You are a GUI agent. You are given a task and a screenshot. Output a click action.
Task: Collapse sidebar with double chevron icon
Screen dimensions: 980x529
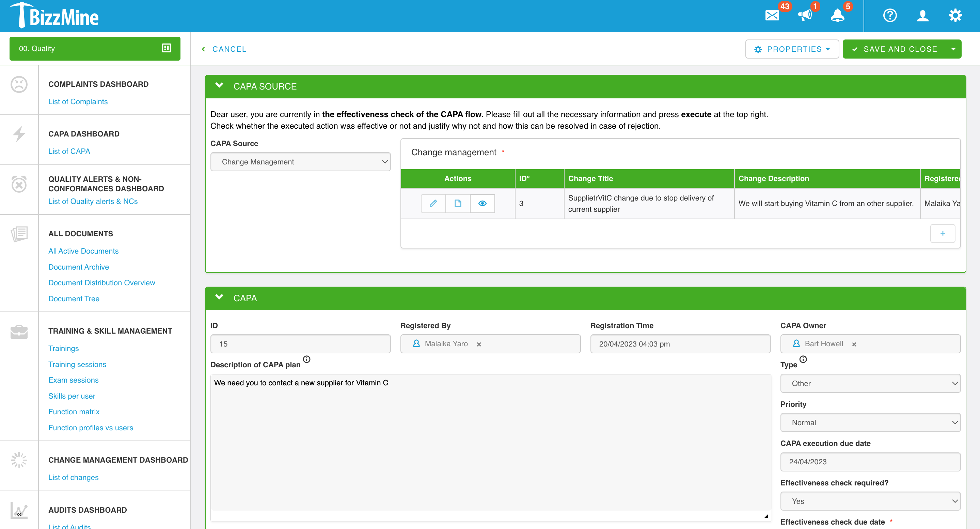pyautogui.click(x=19, y=514)
